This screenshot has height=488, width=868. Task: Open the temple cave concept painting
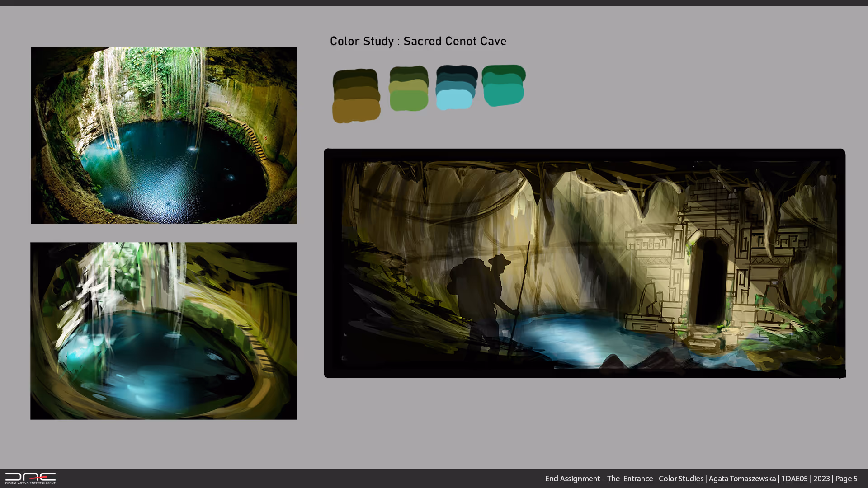point(585,263)
